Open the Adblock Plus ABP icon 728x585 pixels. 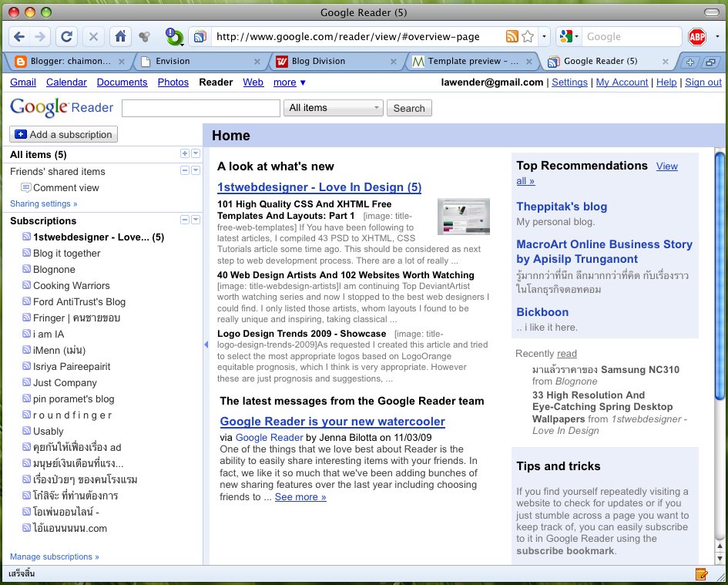(x=697, y=37)
